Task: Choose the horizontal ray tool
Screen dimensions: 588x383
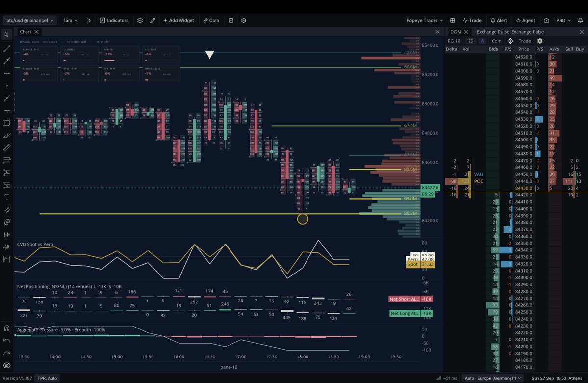Action: 7,111
